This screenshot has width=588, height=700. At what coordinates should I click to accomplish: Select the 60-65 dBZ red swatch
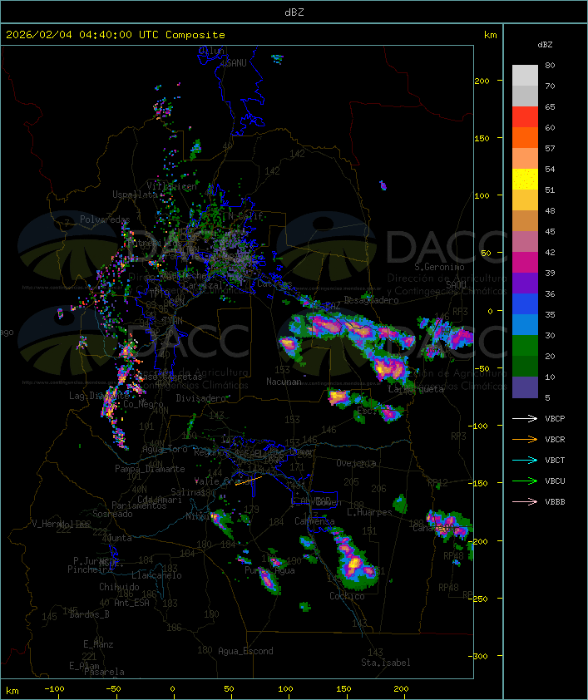click(525, 117)
